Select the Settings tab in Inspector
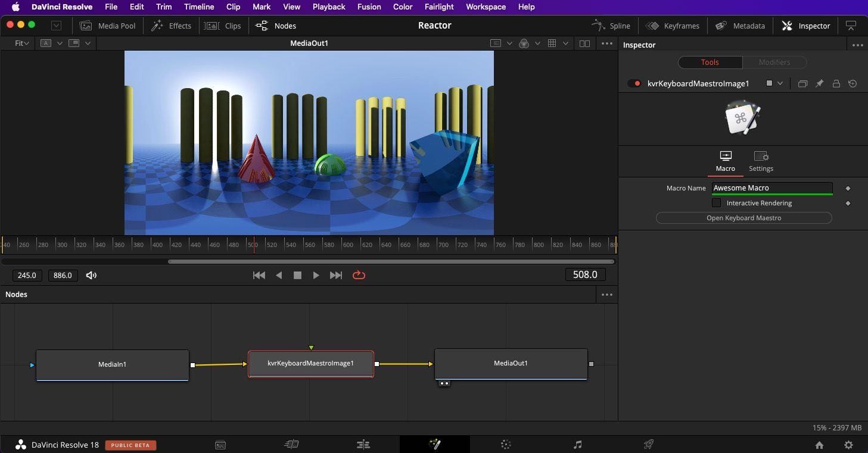The height and width of the screenshot is (453, 868). pos(761,162)
